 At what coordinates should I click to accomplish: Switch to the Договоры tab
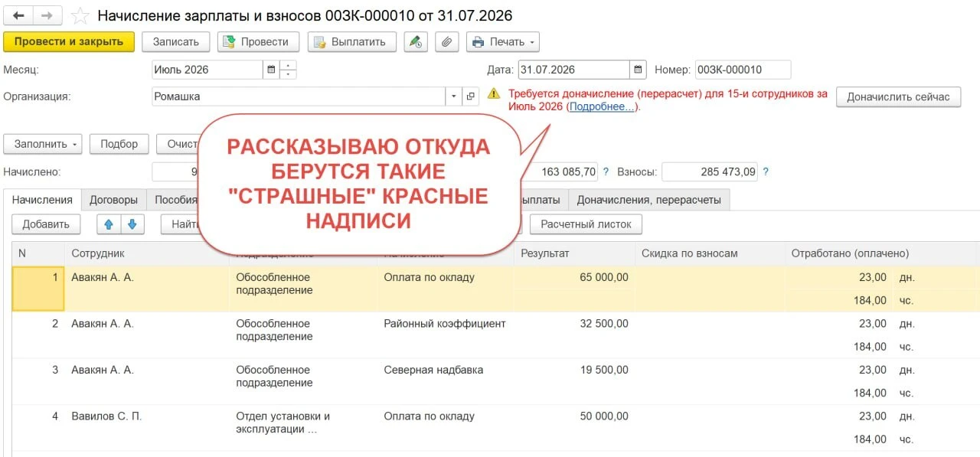point(113,200)
